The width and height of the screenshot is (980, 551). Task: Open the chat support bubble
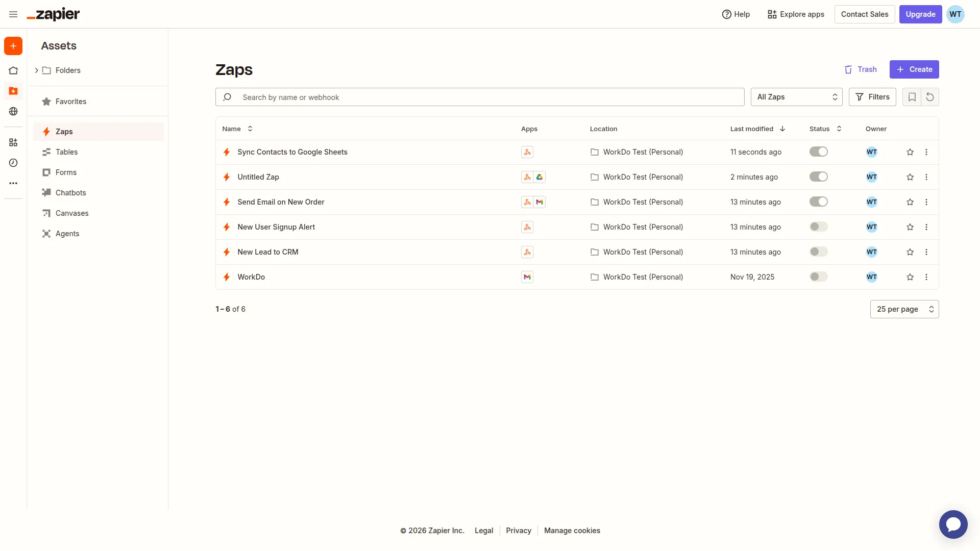coord(953,524)
